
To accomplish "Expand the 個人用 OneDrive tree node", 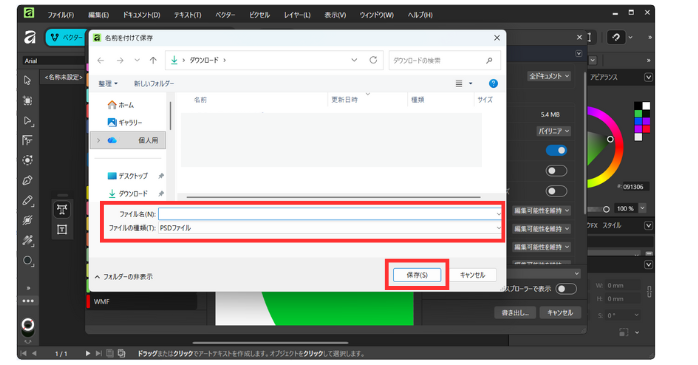I will (x=98, y=140).
